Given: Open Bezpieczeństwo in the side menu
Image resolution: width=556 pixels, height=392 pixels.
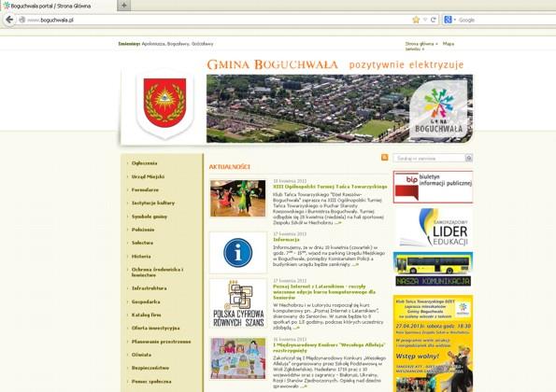Looking at the screenshot, I should point(150,368).
